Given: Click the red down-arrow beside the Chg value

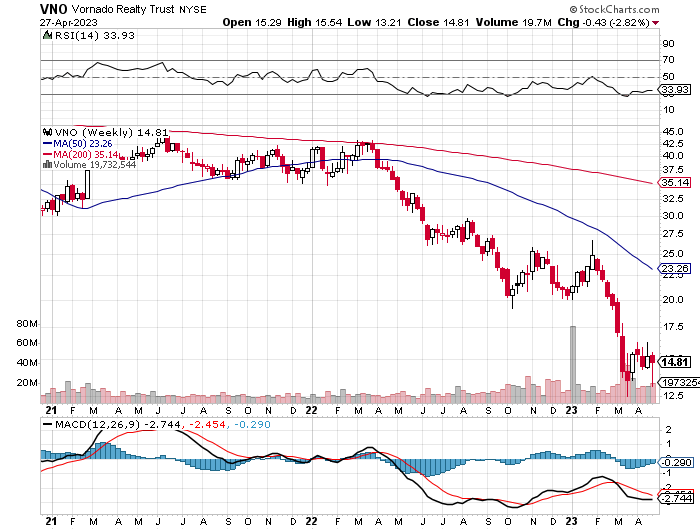Looking at the screenshot, I should pos(655,23).
